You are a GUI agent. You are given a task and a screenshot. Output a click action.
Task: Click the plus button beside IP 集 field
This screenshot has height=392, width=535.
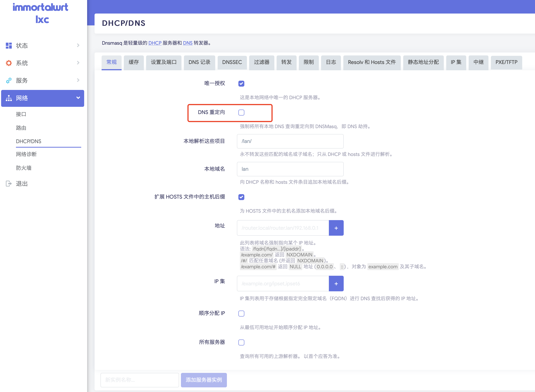coord(336,284)
